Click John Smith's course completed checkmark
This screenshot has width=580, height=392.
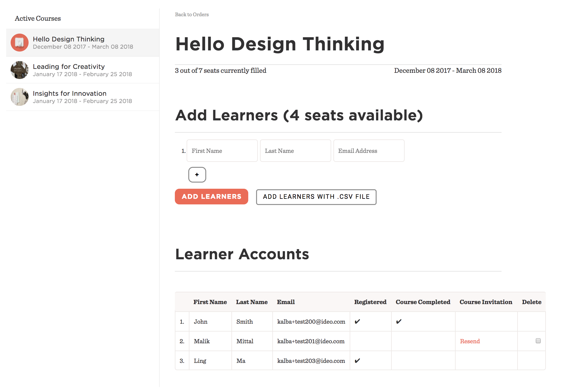tap(399, 321)
